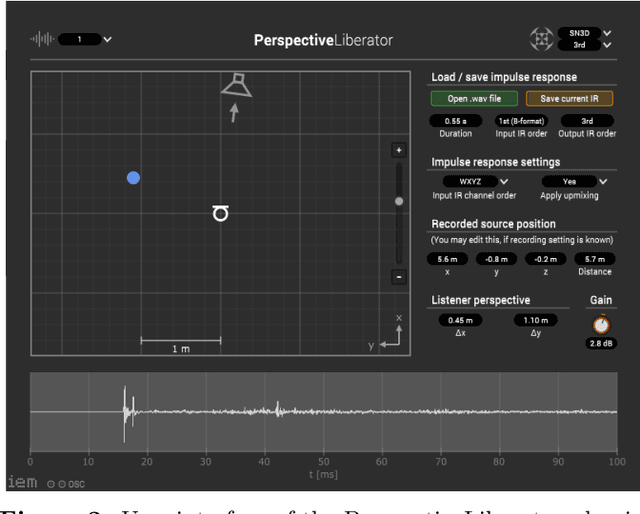Click the iem logo

coord(22,482)
